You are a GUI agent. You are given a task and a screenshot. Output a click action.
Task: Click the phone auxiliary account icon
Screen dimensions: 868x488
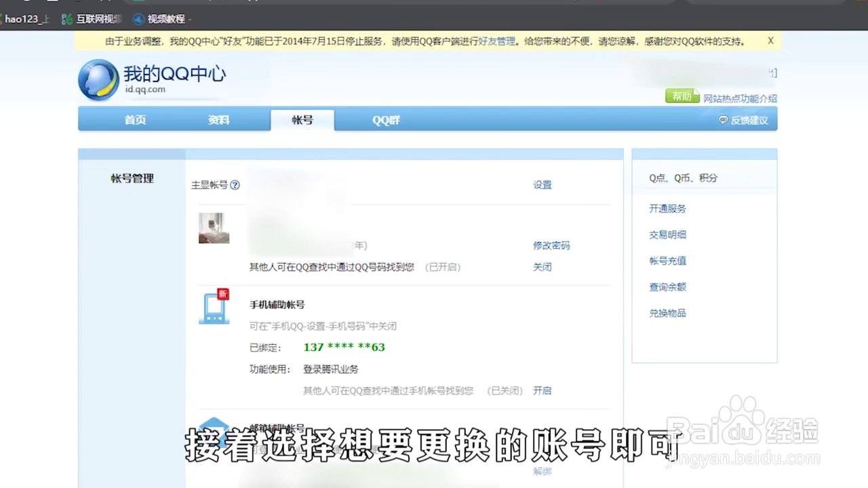[214, 307]
